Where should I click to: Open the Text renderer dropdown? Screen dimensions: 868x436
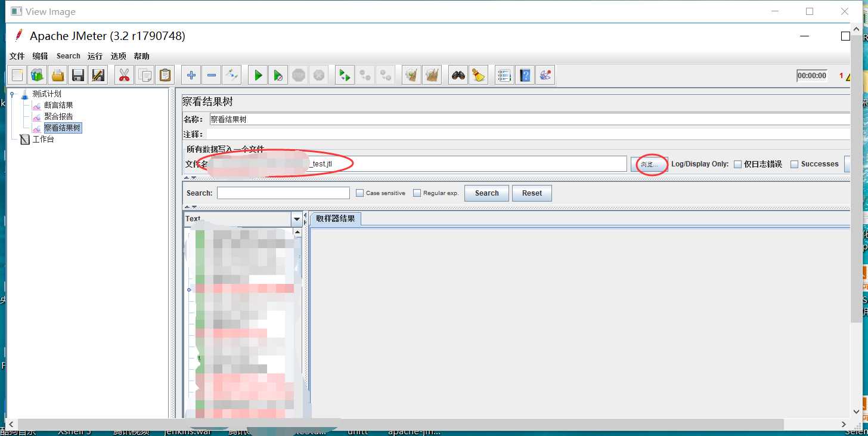tap(296, 219)
